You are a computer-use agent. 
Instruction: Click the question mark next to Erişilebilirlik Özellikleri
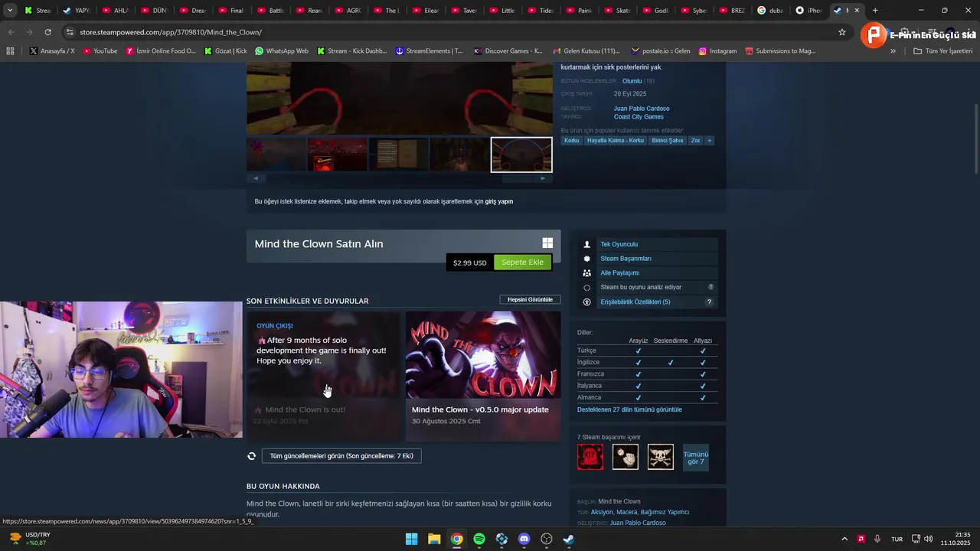tap(709, 302)
